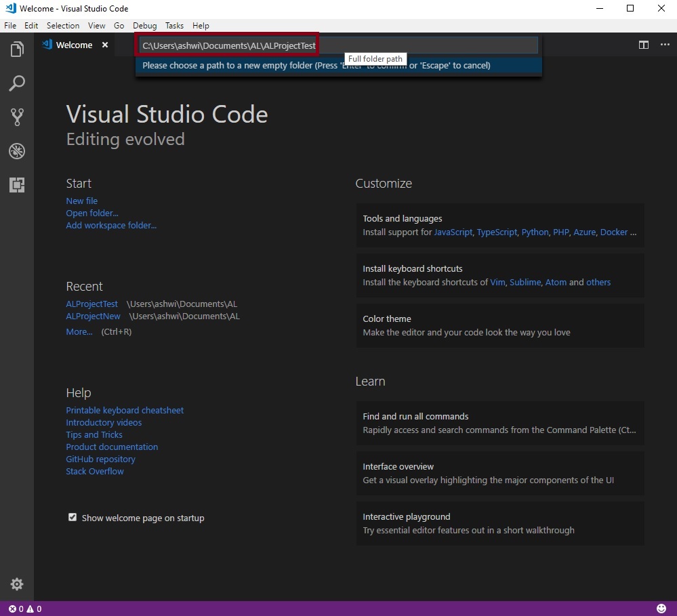The height and width of the screenshot is (616, 677).
Task: Open the Search view icon
Action: pyautogui.click(x=17, y=83)
